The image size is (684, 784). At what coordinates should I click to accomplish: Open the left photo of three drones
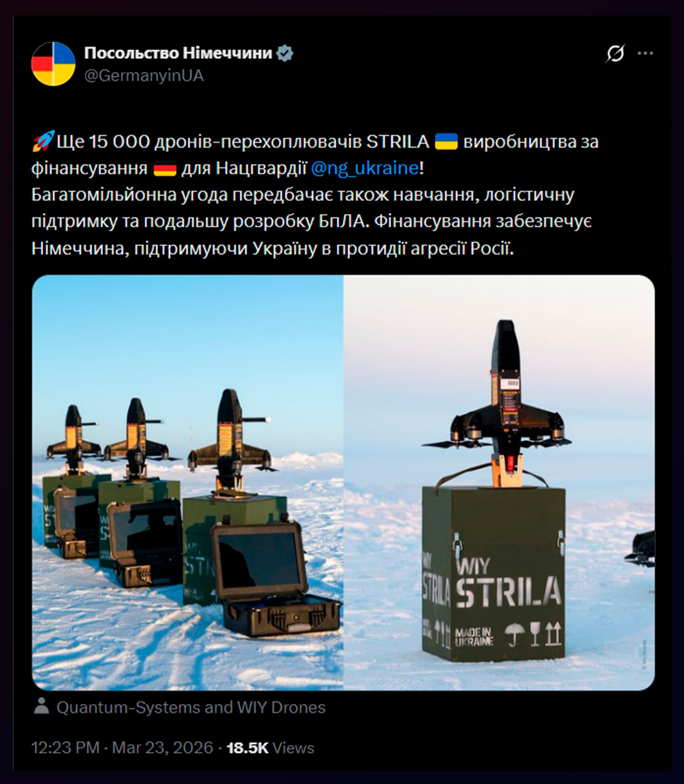coord(188,482)
